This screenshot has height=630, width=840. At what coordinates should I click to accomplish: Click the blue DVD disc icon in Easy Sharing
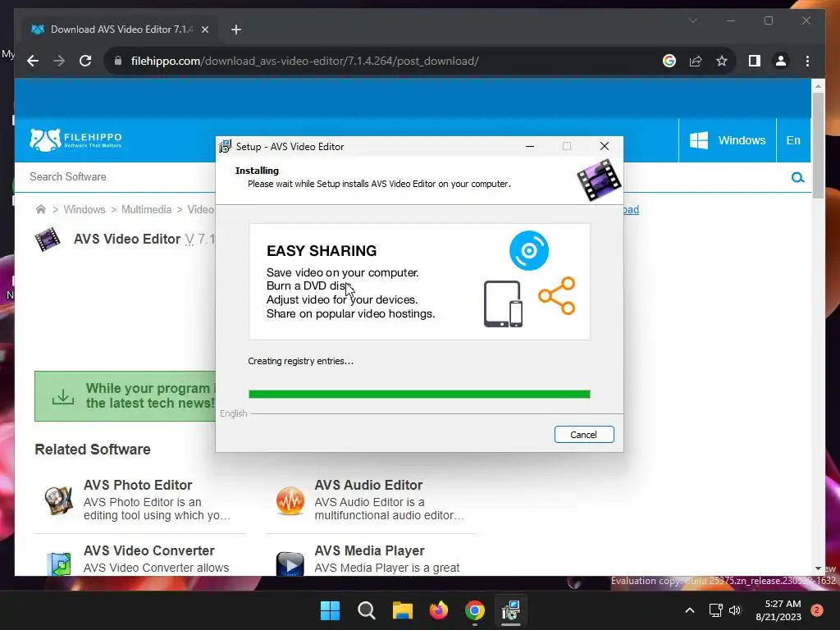tap(529, 250)
